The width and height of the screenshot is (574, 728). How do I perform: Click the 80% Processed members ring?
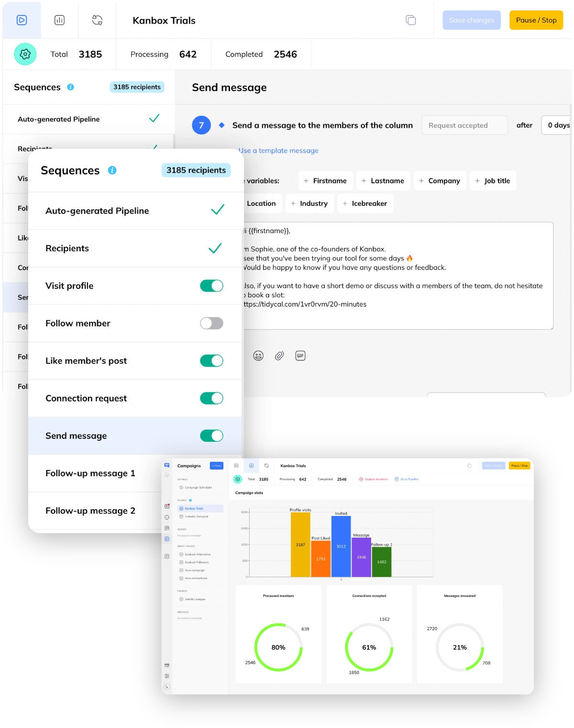click(x=278, y=647)
